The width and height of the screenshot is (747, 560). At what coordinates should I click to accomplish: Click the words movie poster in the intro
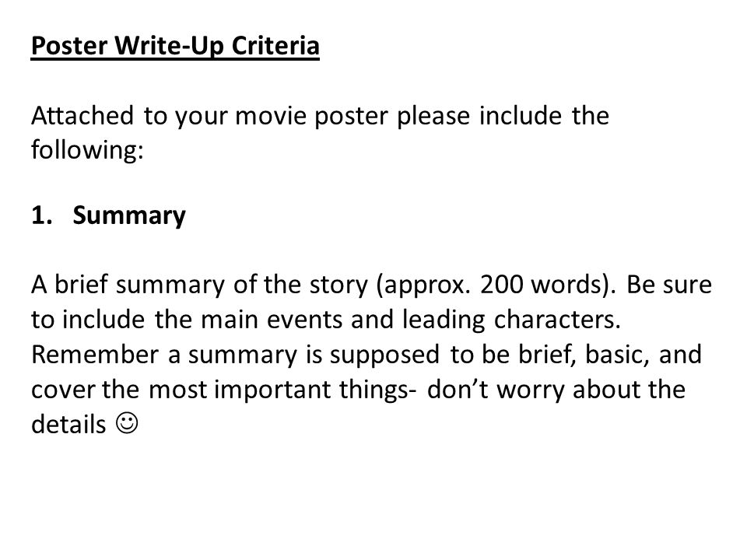click(311, 117)
